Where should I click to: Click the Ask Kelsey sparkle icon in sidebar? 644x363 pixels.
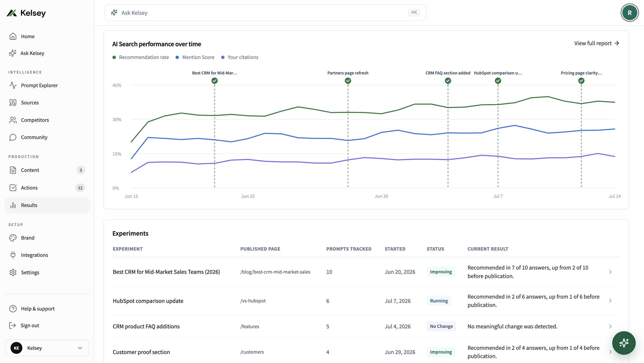tap(13, 53)
